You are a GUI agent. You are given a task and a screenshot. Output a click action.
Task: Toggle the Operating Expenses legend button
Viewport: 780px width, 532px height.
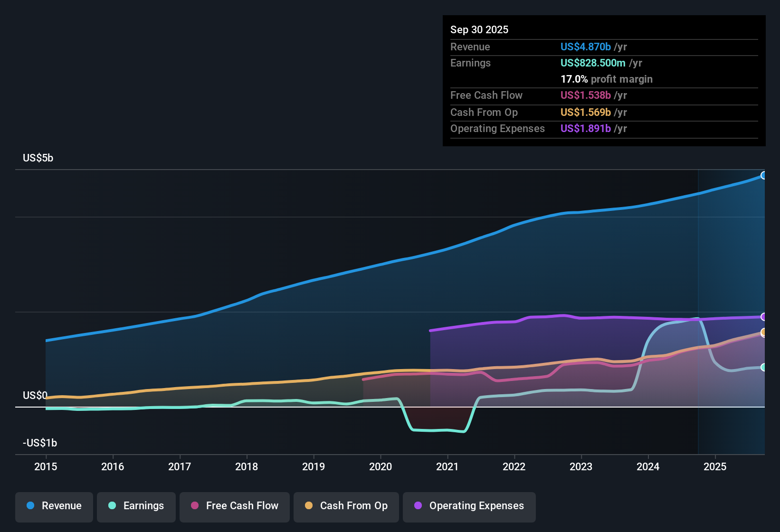[469, 507]
